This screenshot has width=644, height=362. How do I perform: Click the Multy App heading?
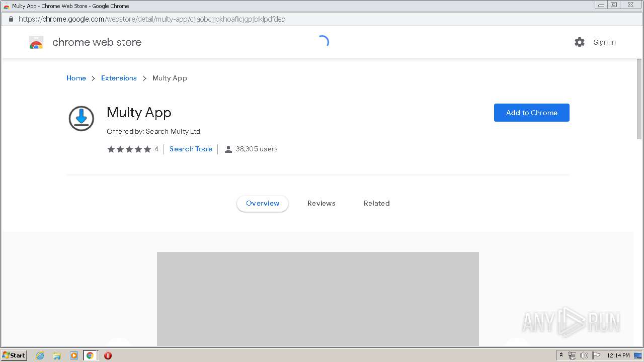pyautogui.click(x=139, y=113)
